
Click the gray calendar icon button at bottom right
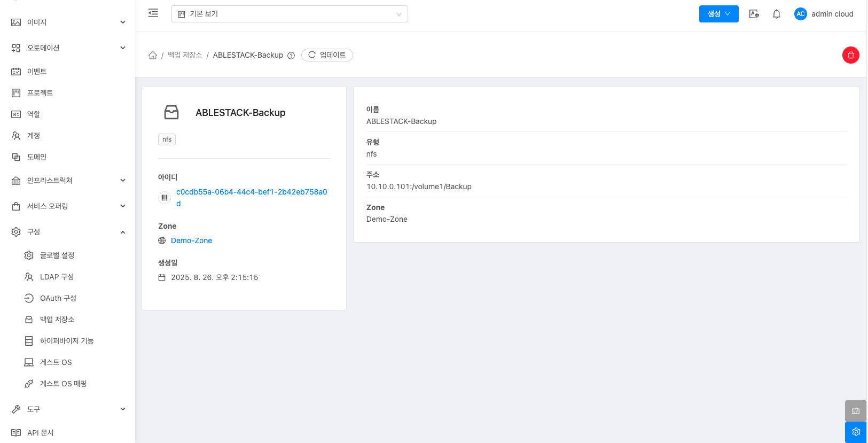[x=856, y=411]
